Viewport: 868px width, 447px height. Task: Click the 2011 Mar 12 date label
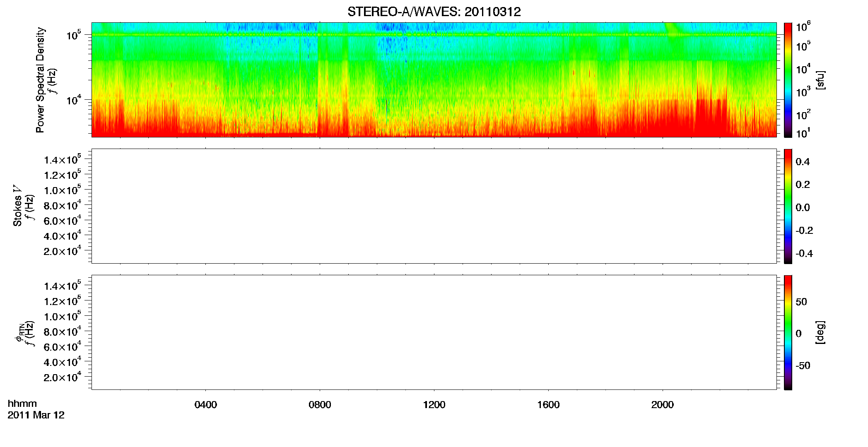36,415
